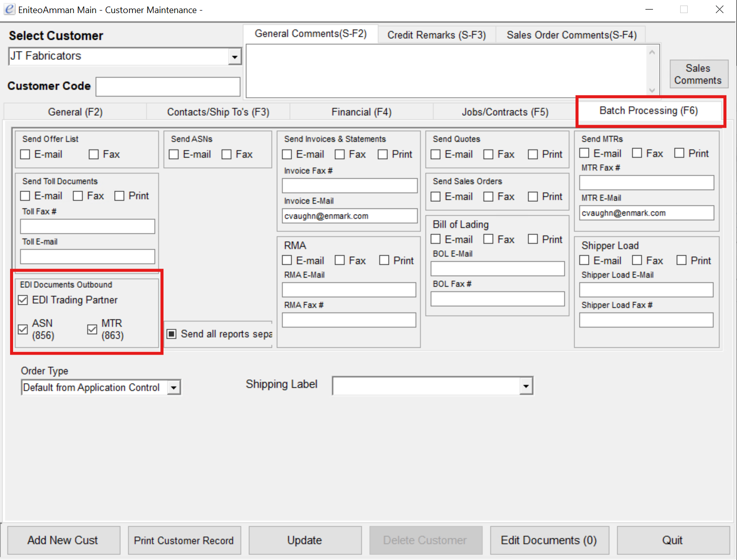Open Edit Documents (0) button
The image size is (737, 560).
tap(549, 540)
